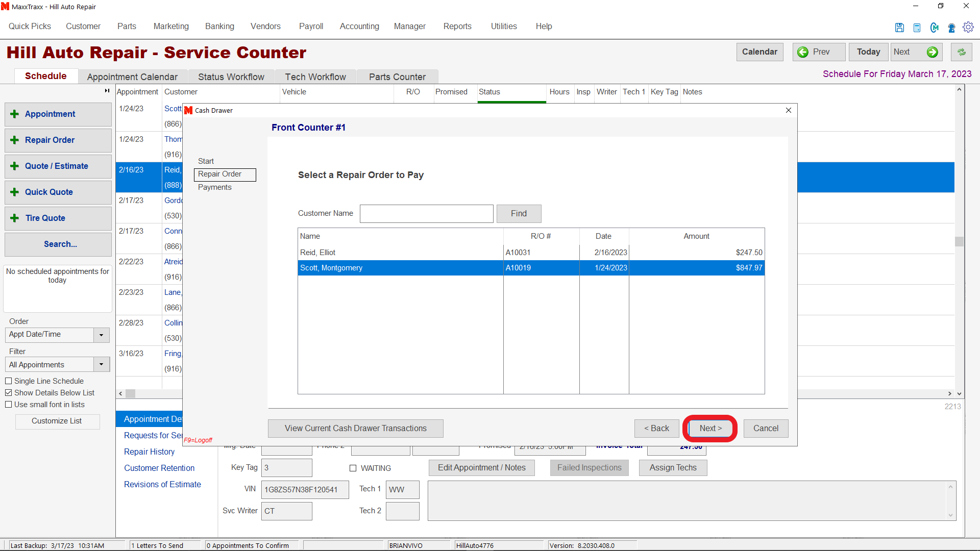The height and width of the screenshot is (551, 980).
Task: Open the settings gear icon
Action: click(968, 27)
